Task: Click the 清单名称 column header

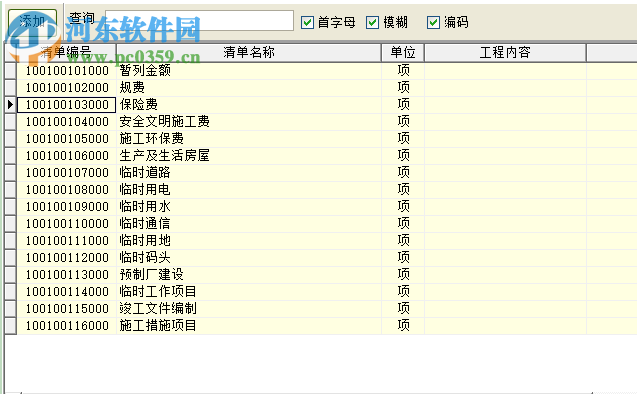Action: click(x=249, y=52)
